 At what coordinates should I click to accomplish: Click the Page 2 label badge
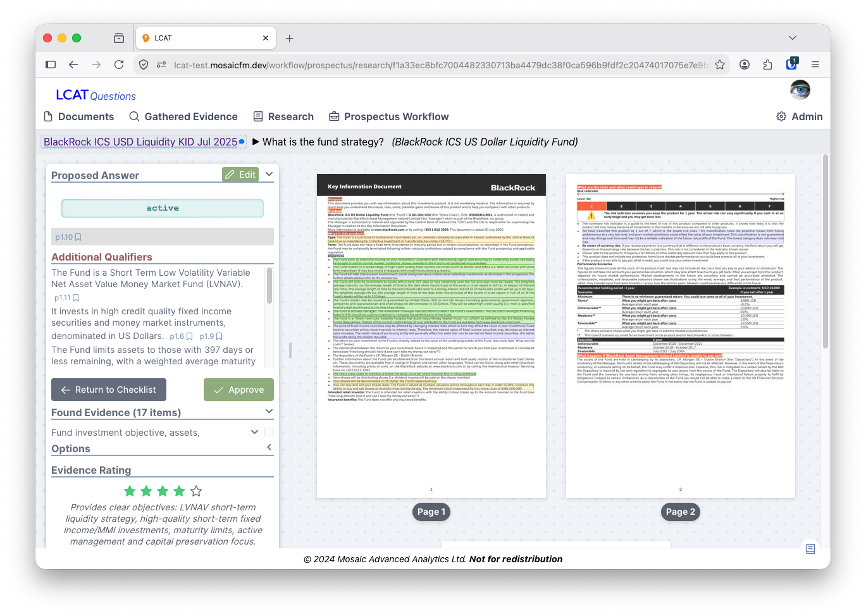click(681, 512)
